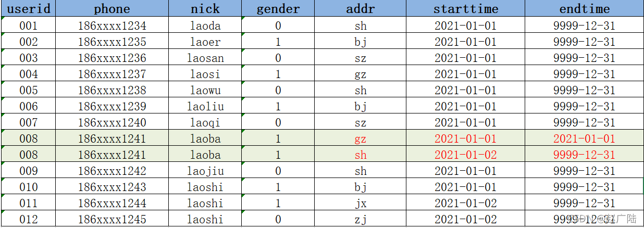Click the gender header cell
The height and width of the screenshot is (228, 644).
click(278, 9)
